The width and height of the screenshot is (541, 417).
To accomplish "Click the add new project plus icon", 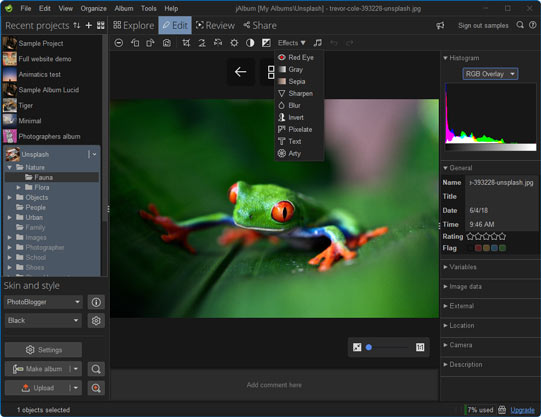I will click(89, 25).
